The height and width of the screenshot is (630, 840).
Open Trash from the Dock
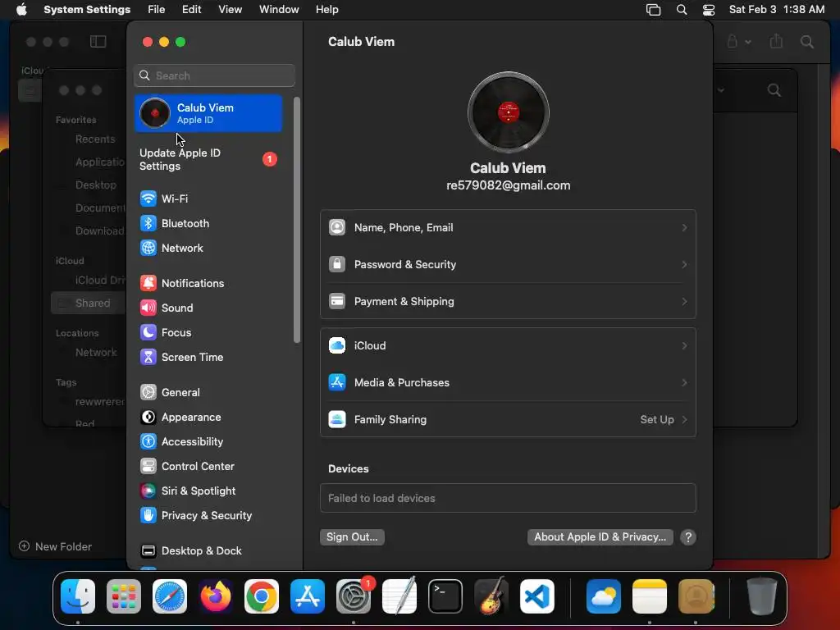pos(762,596)
